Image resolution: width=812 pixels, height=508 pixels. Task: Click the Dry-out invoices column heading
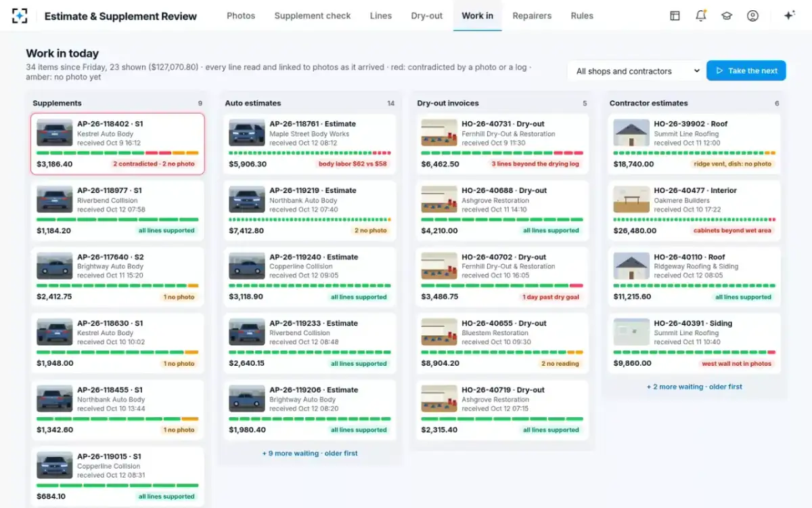[x=448, y=103]
